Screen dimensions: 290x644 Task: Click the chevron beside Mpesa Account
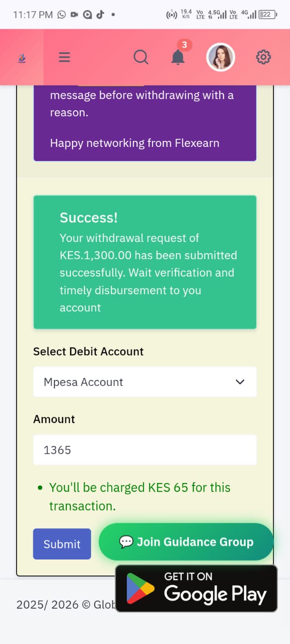click(x=240, y=382)
